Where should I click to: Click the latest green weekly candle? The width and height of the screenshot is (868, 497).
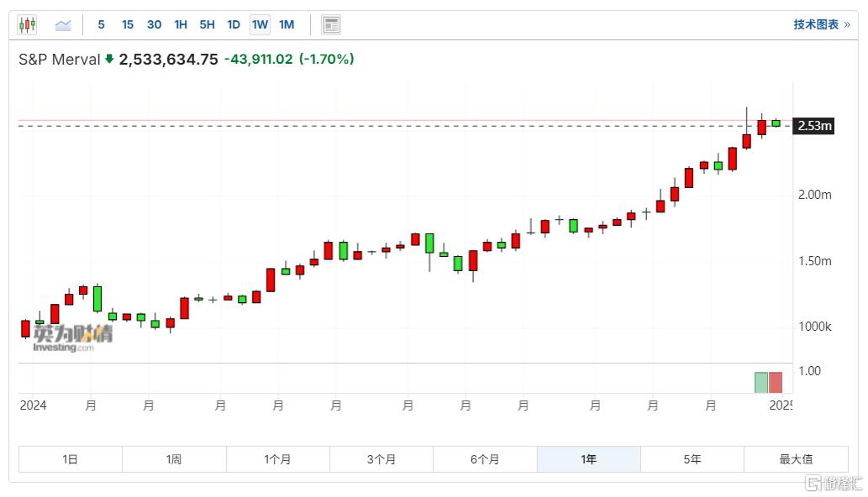point(776,123)
